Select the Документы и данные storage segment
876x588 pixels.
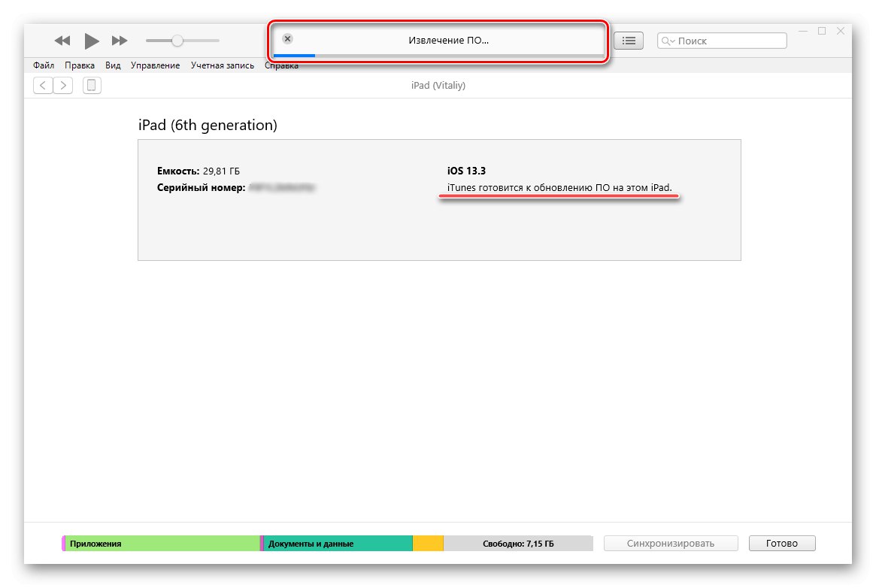(337, 544)
